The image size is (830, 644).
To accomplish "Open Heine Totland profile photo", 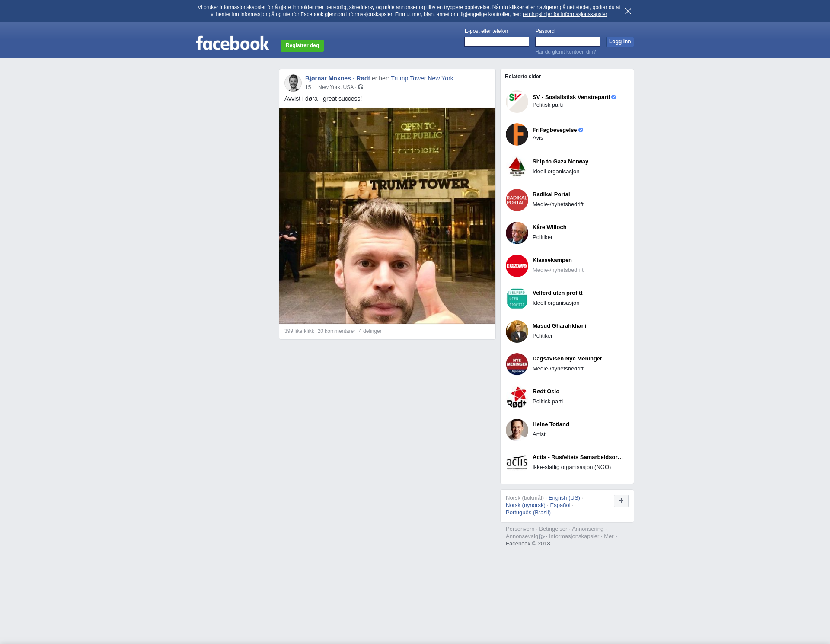I will 517,430.
